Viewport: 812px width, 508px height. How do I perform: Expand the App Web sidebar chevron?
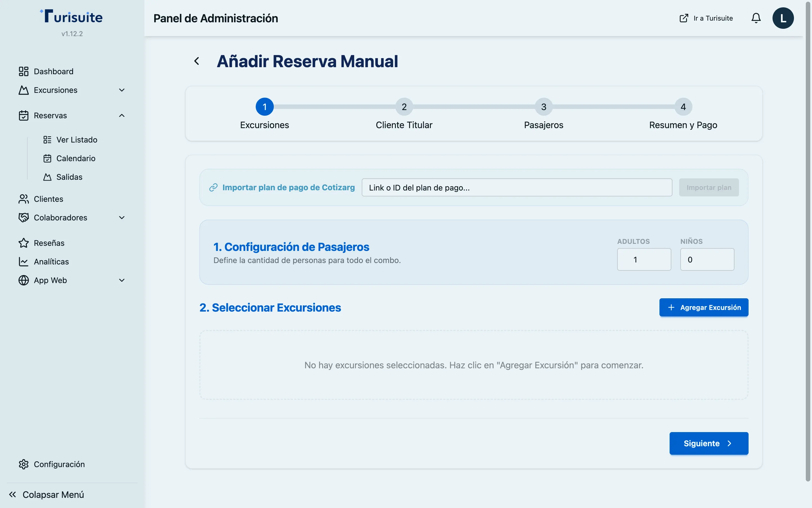pos(122,280)
